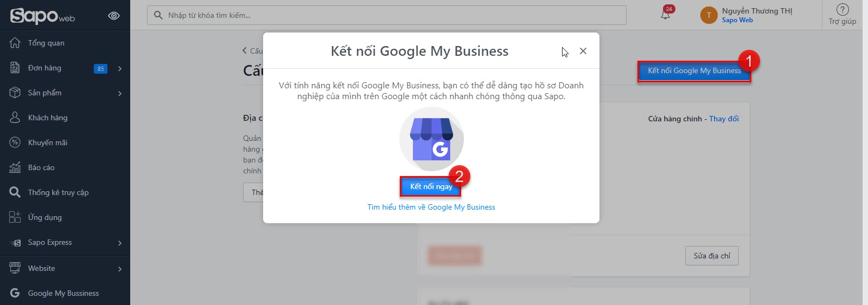This screenshot has width=868, height=305.
Task: Click the back chevron breadcrumb
Action: (245, 50)
